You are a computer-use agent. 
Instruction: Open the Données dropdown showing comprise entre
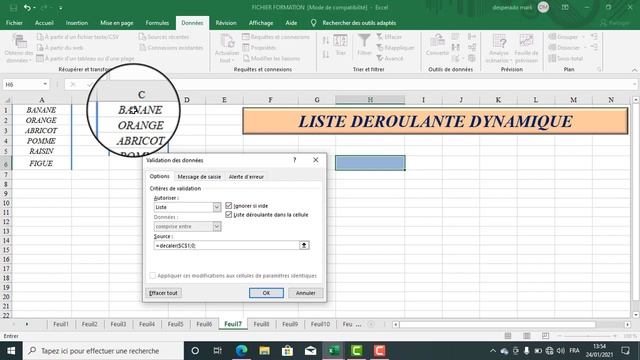pyautogui.click(x=217, y=227)
